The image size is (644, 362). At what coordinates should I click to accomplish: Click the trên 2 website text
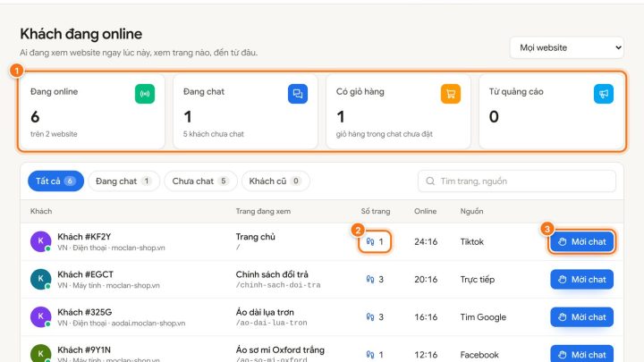(54, 134)
